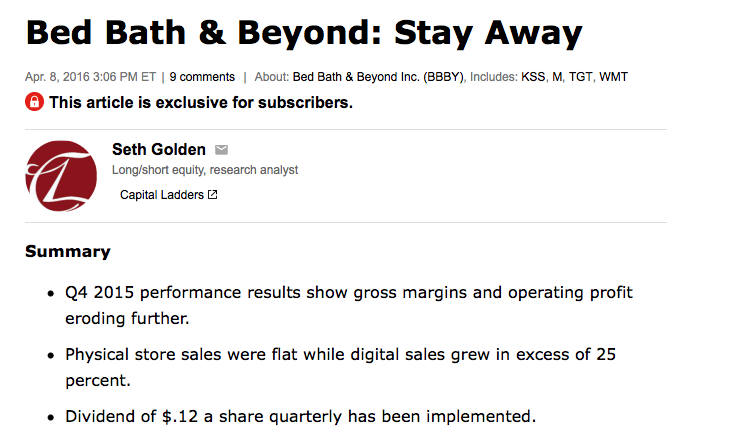Image resolution: width=730 pixels, height=437 pixels.
Task: Open Seth Golden's author profile name
Action: coord(159,150)
